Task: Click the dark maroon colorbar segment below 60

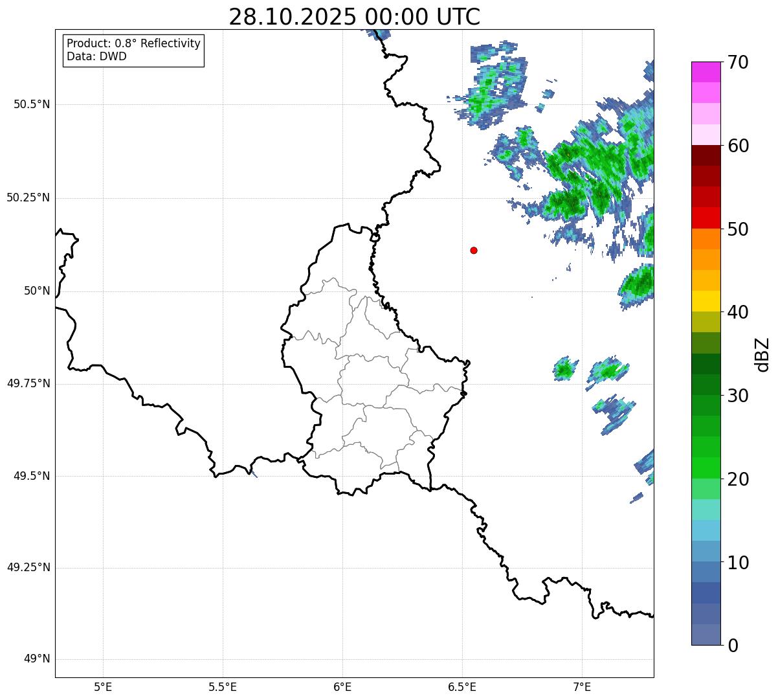Action: (x=706, y=155)
